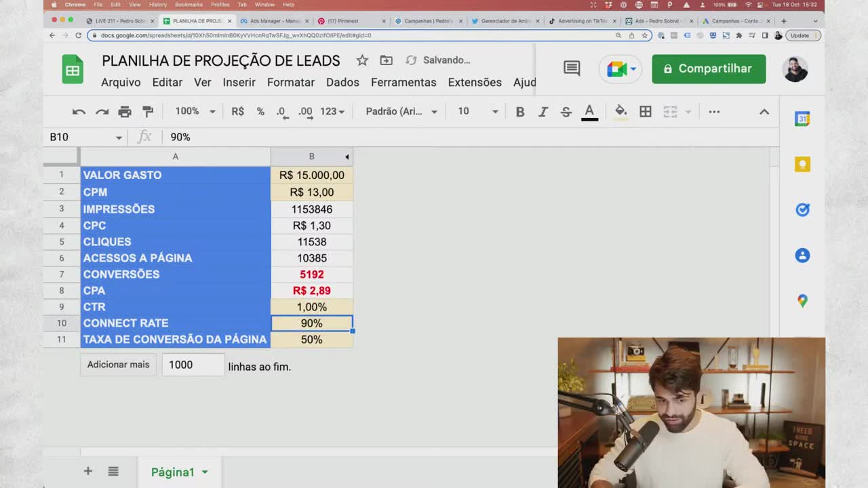Open Google Tasks side panel

[x=802, y=209]
